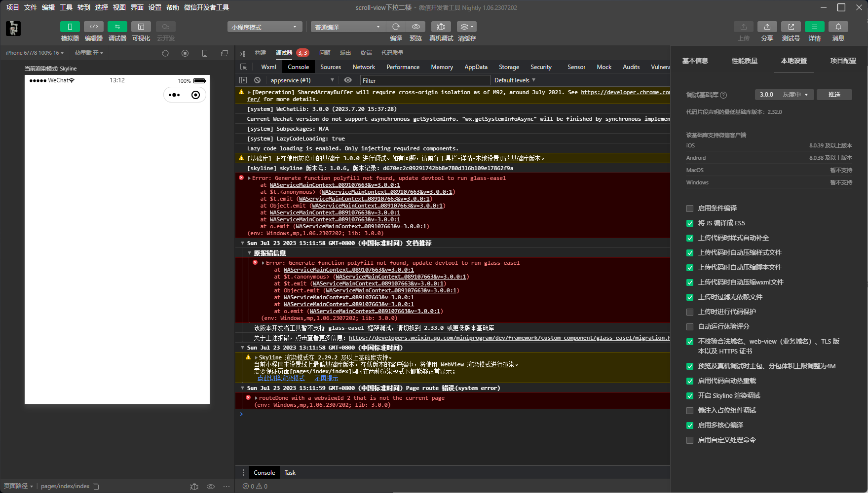Clear the console log
This screenshot has width=868, height=493.
(x=257, y=80)
